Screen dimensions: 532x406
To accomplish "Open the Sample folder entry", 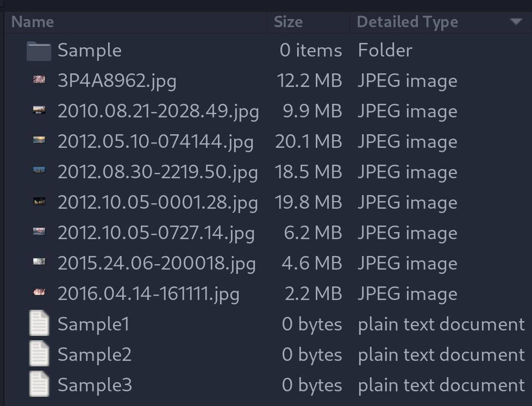I will click(x=90, y=49).
